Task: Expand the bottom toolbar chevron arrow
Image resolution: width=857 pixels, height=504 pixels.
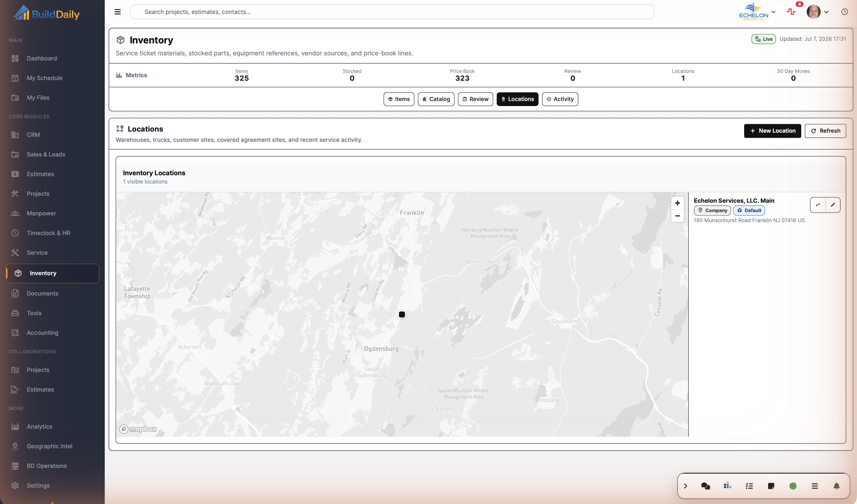Action: click(x=685, y=486)
